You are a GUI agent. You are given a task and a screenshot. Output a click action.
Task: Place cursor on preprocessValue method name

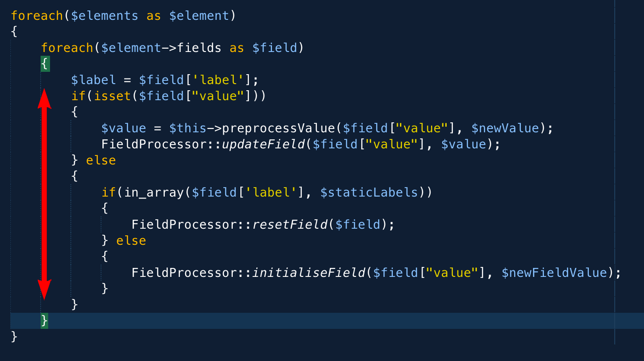click(x=278, y=128)
